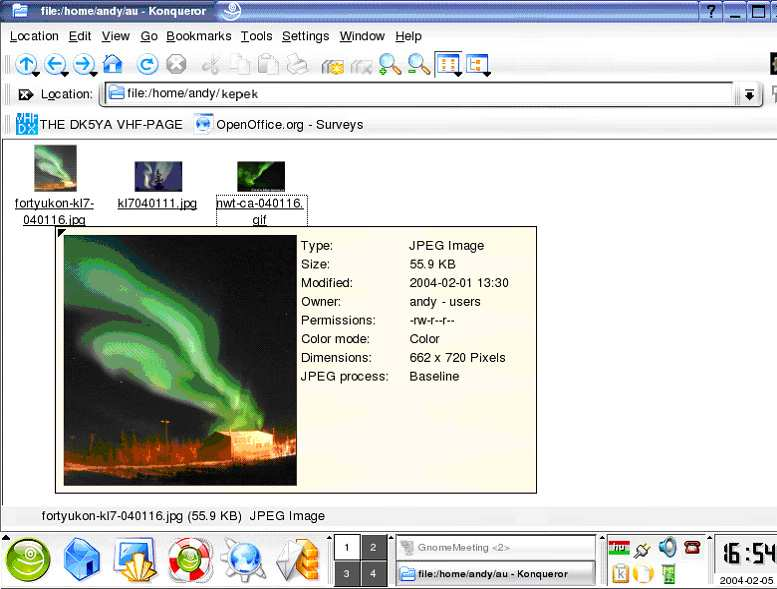The image size is (777, 589).
Task: Zoom out with the minus magnifier
Action: point(419,64)
